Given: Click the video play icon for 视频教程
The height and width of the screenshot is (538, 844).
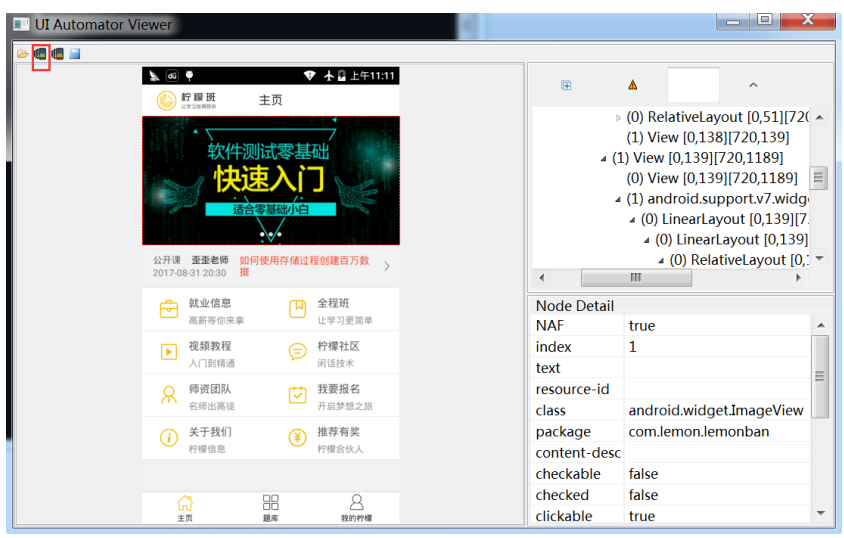Looking at the screenshot, I should (169, 352).
